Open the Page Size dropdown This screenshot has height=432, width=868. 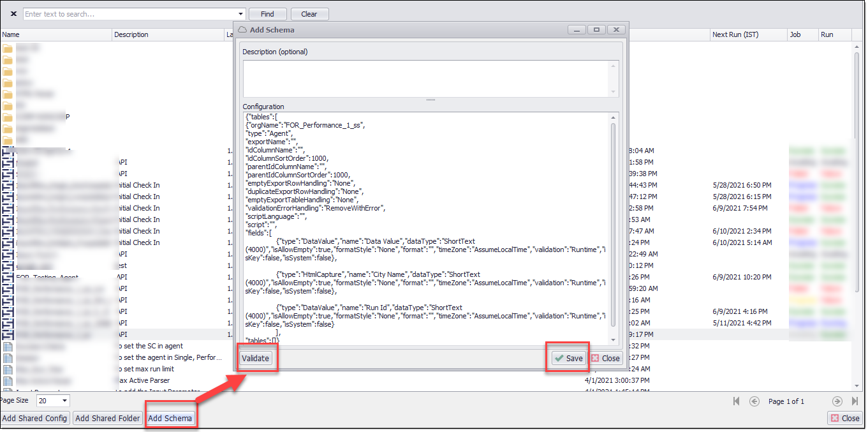pos(64,401)
